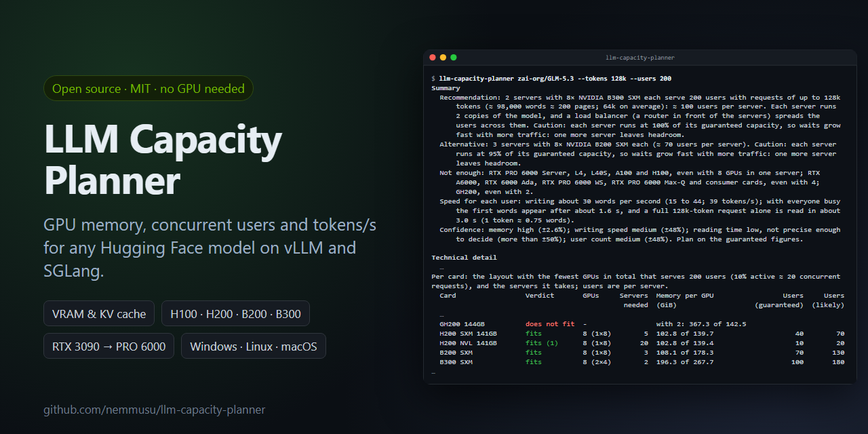The height and width of the screenshot is (434, 868).
Task: Click the "H200 SXM 141GB" card name
Action: click(468, 334)
